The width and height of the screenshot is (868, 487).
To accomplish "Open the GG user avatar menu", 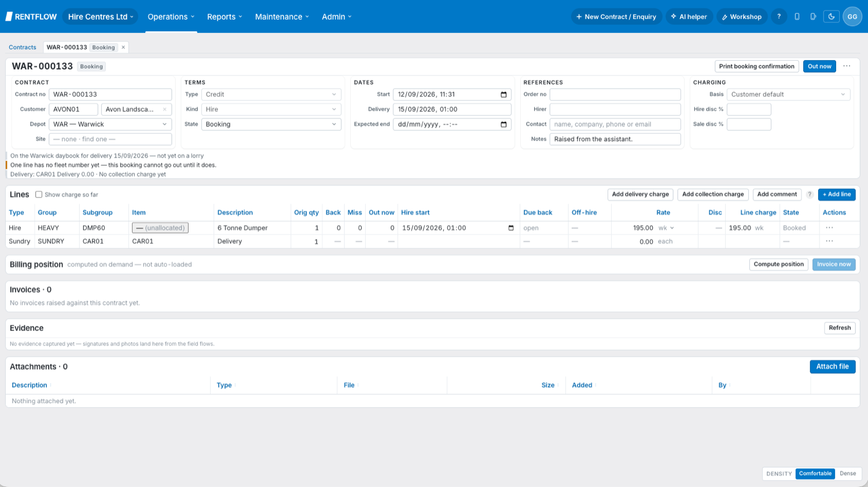I will (x=852, y=17).
